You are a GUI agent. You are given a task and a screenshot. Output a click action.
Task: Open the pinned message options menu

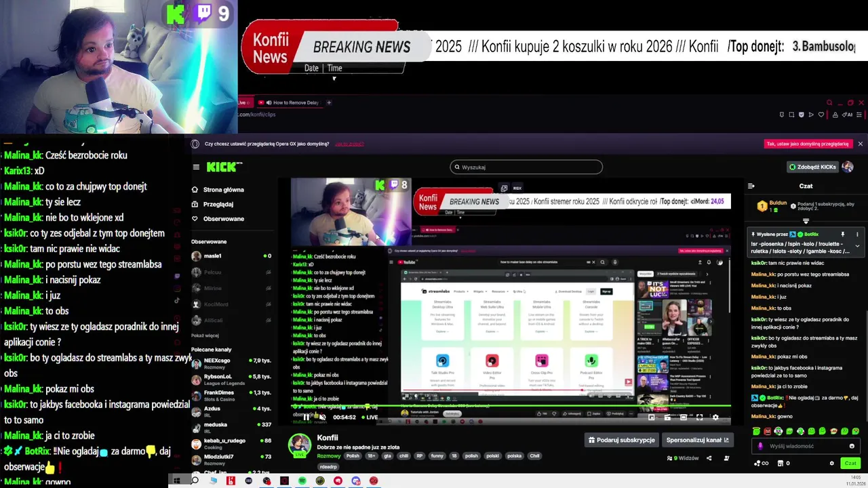(857, 235)
